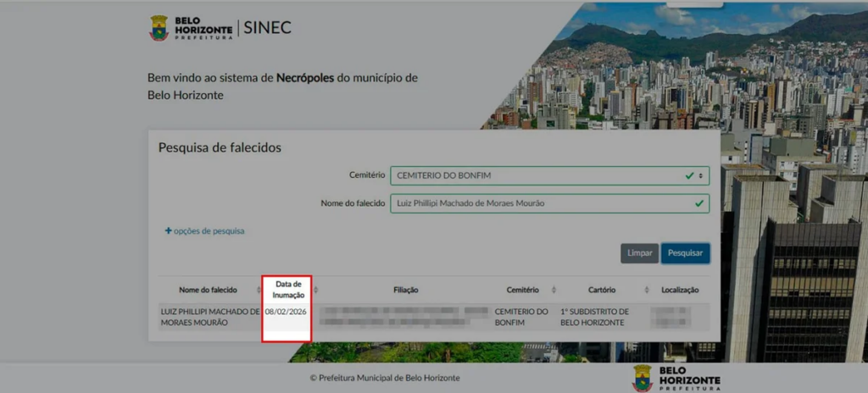868x393 pixels.
Task: Click the footer Belo Horizonte Prefeitura logo
Action: pos(676,378)
